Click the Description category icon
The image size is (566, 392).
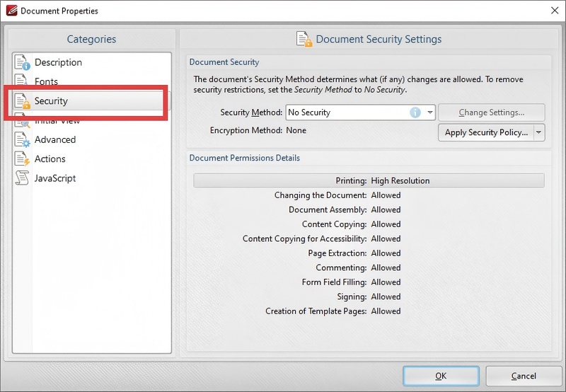coord(22,63)
